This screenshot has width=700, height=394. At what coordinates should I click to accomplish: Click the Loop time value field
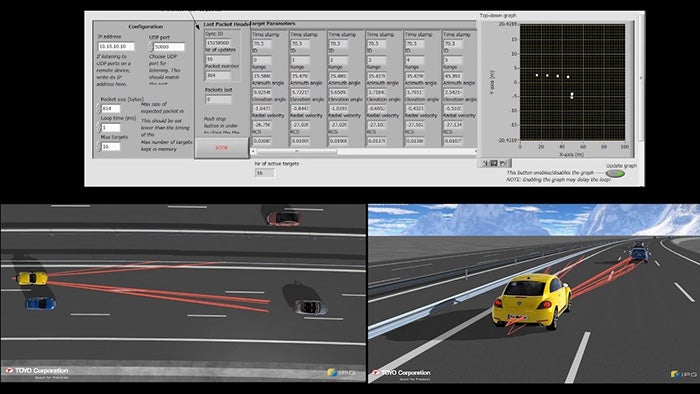coord(111,128)
